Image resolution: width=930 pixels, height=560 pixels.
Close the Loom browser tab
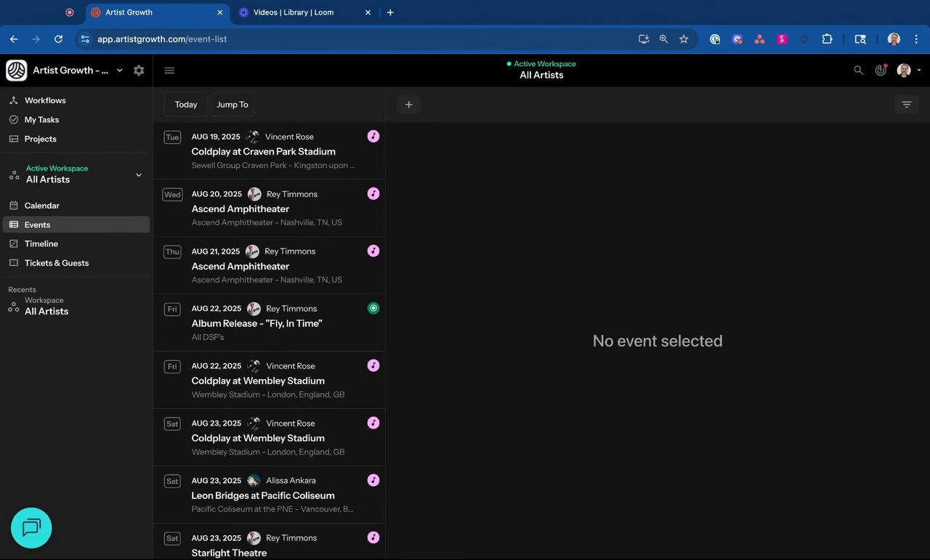pos(368,12)
